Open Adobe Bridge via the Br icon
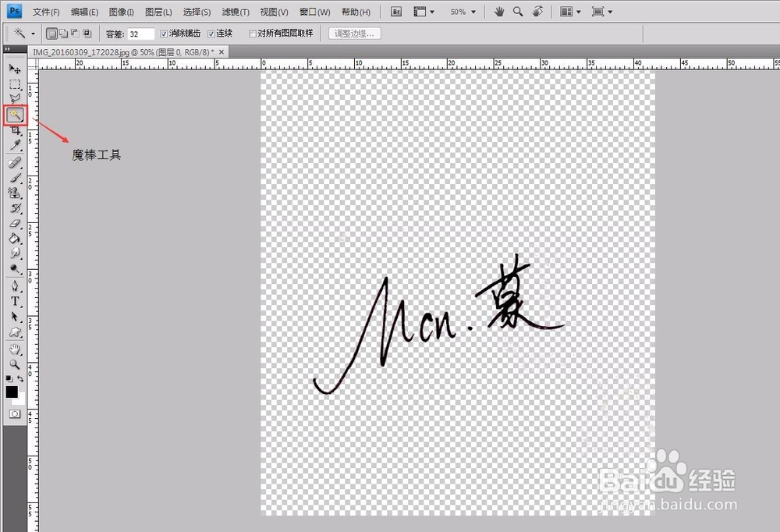This screenshot has height=532, width=780. tap(395, 11)
